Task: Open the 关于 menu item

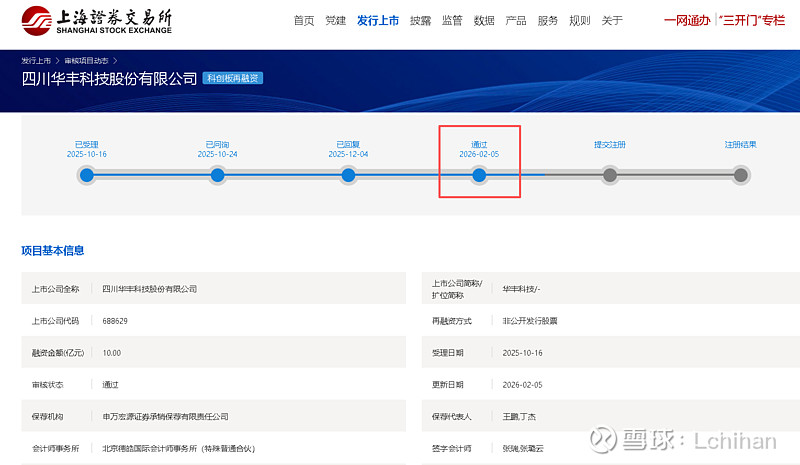Action: [x=612, y=20]
